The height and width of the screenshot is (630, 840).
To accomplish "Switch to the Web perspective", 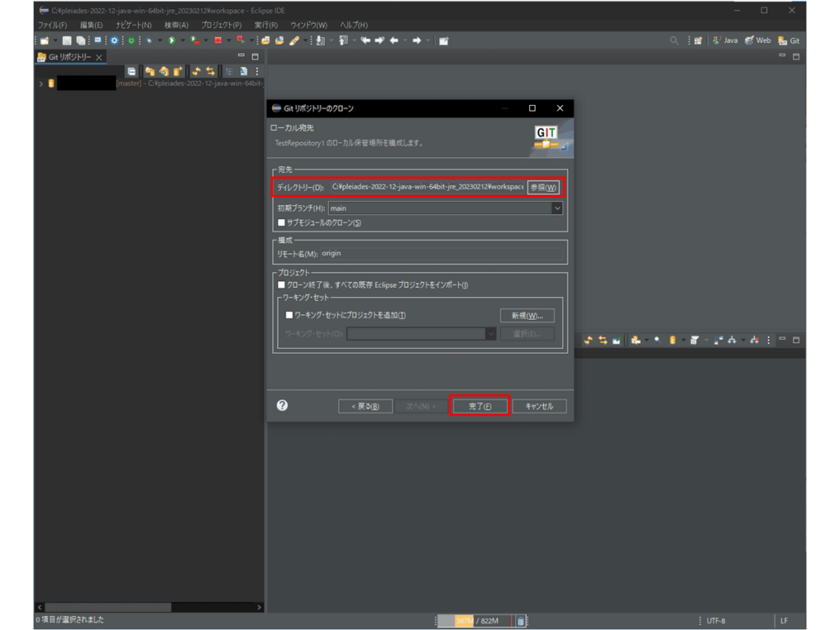I will point(758,41).
